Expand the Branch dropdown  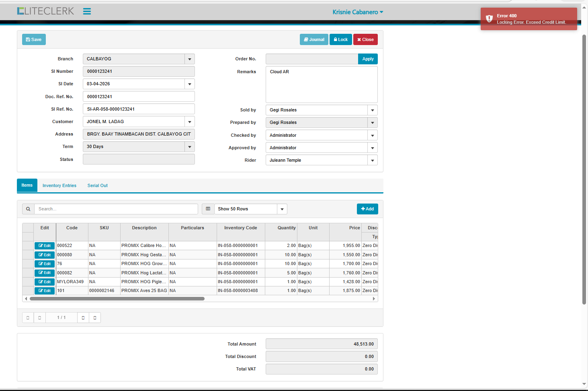click(x=190, y=59)
